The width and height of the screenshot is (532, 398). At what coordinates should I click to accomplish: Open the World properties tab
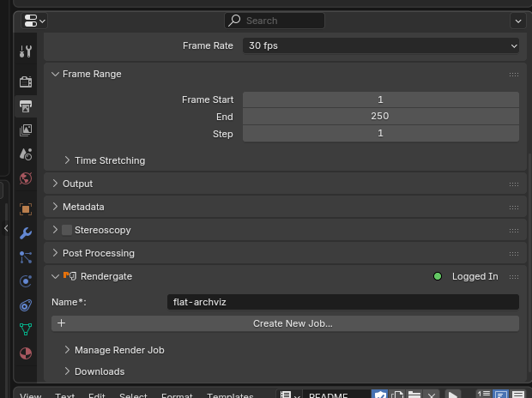26,178
